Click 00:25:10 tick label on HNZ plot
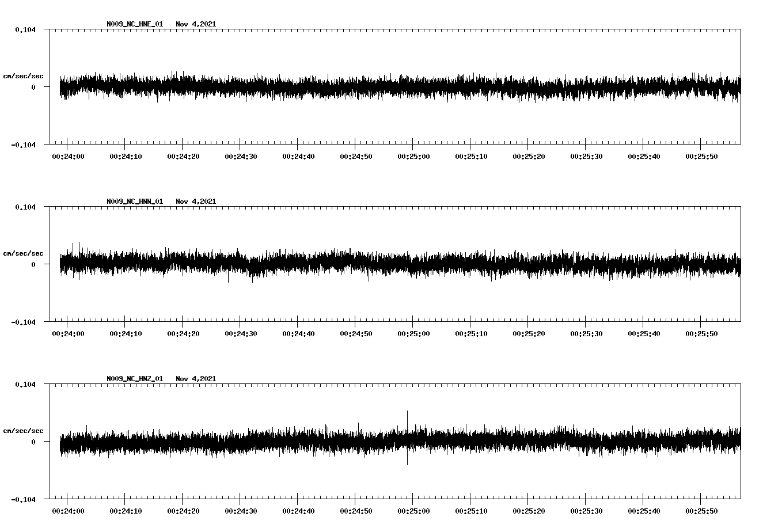This screenshot has height=532, width=782. point(471,511)
